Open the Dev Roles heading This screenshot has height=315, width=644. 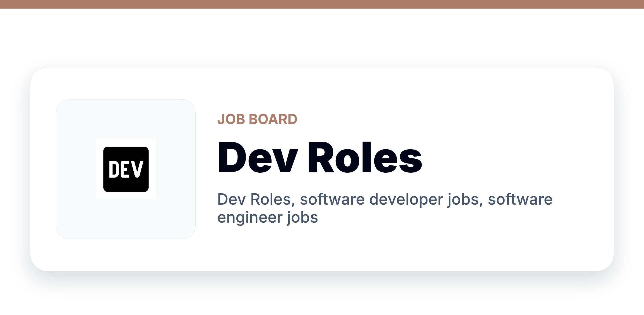(320, 157)
